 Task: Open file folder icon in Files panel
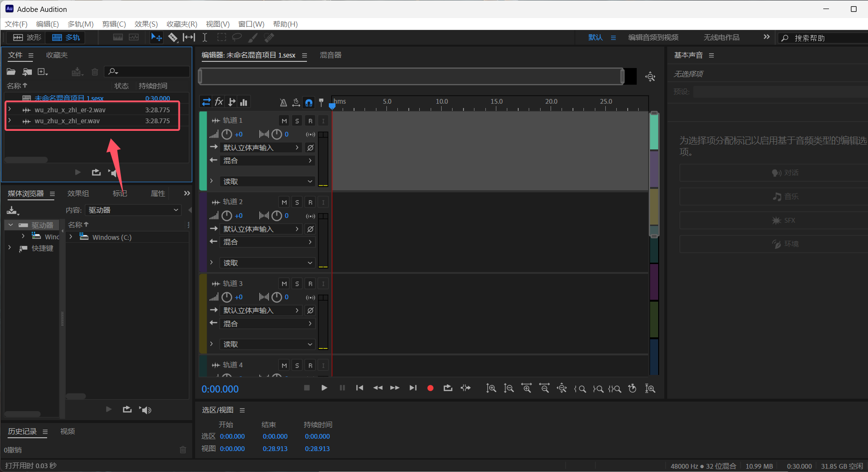[x=11, y=72]
